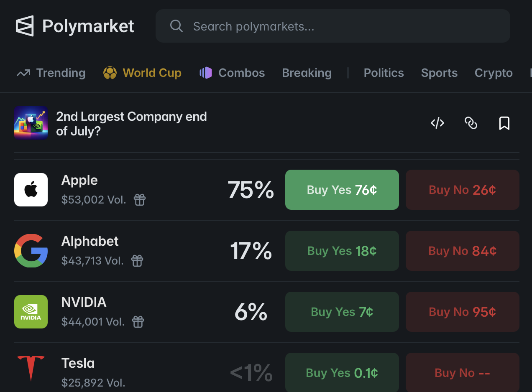
Task: Click the gift rewards icon beside Apple volume
Action: coord(140,200)
